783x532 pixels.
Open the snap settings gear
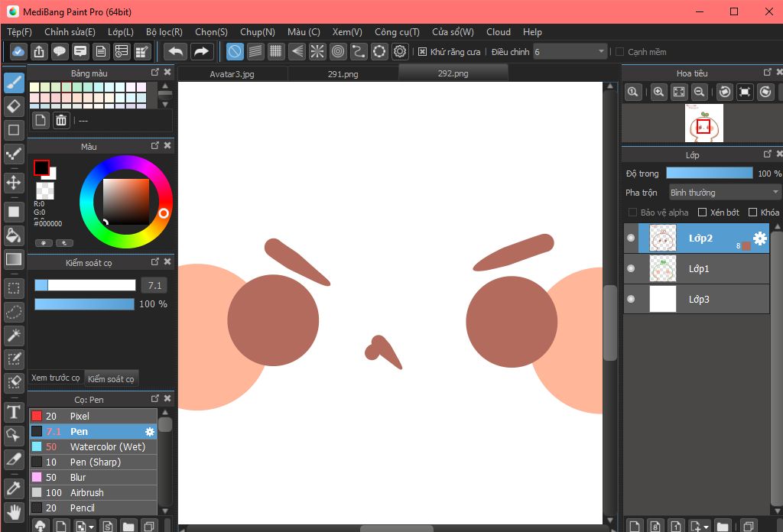399,51
